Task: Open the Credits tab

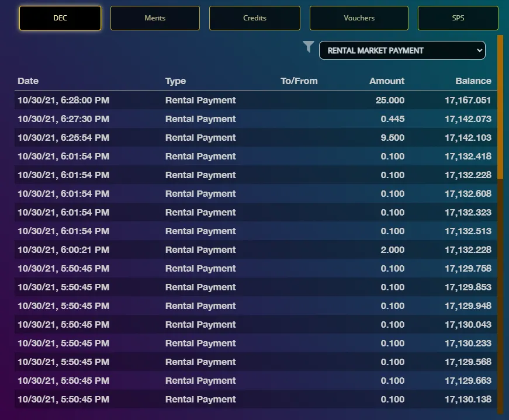Action: [255, 18]
